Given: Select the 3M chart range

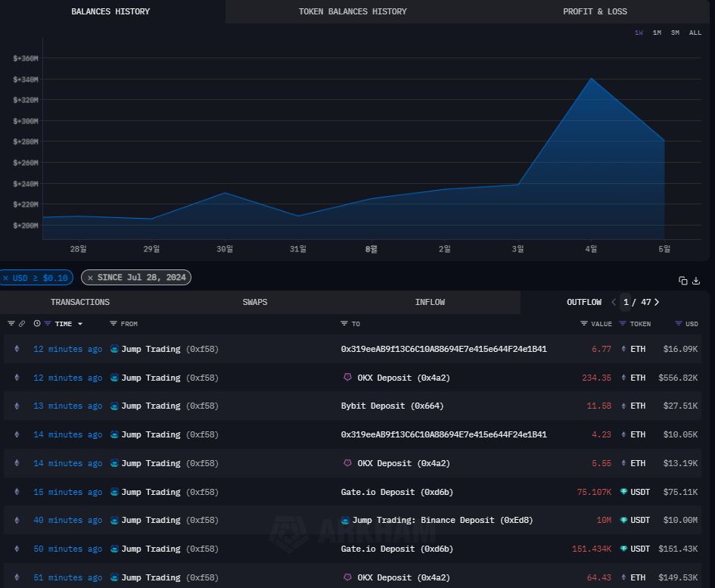Looking at the screenshot, I should [x=675, y=33].
